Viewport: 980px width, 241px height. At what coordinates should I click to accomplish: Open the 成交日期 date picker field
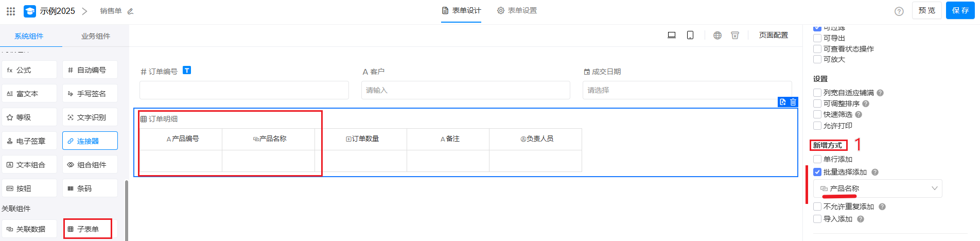tap(688, 90)
